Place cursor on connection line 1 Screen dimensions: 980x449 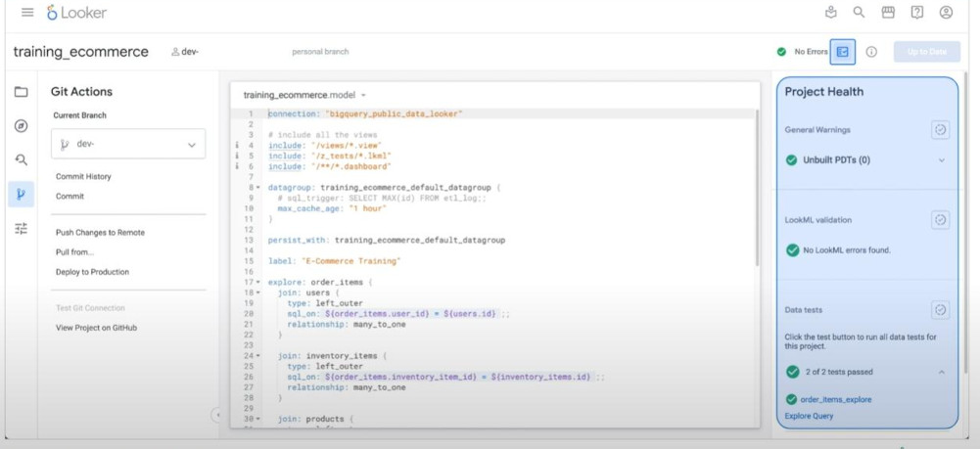pos(364,113)
